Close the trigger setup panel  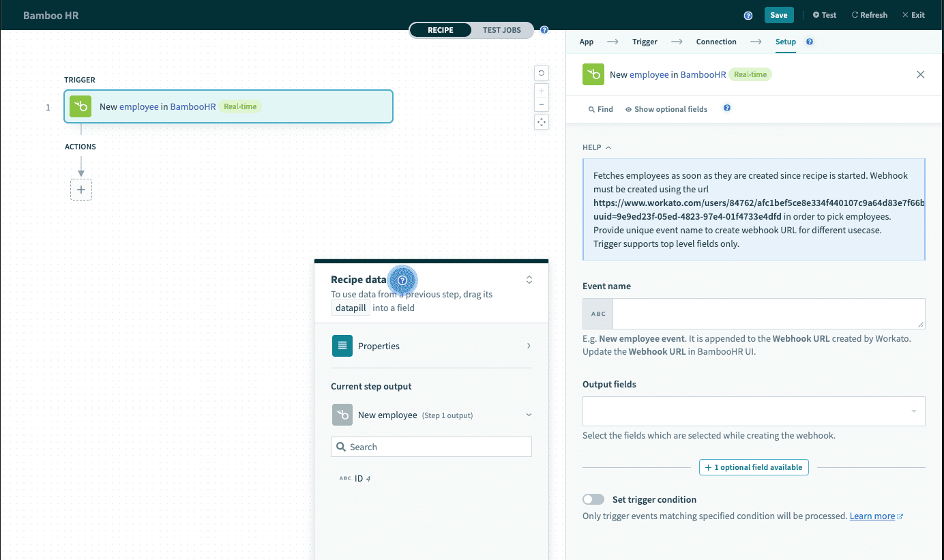pyautogui.click(x=920, y=74)
